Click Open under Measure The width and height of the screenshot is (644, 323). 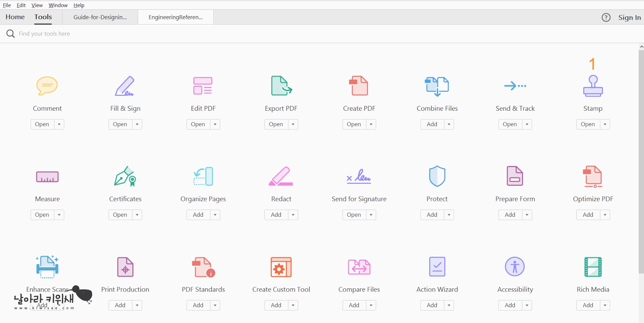pyautogui.click(x=42, y=215)
